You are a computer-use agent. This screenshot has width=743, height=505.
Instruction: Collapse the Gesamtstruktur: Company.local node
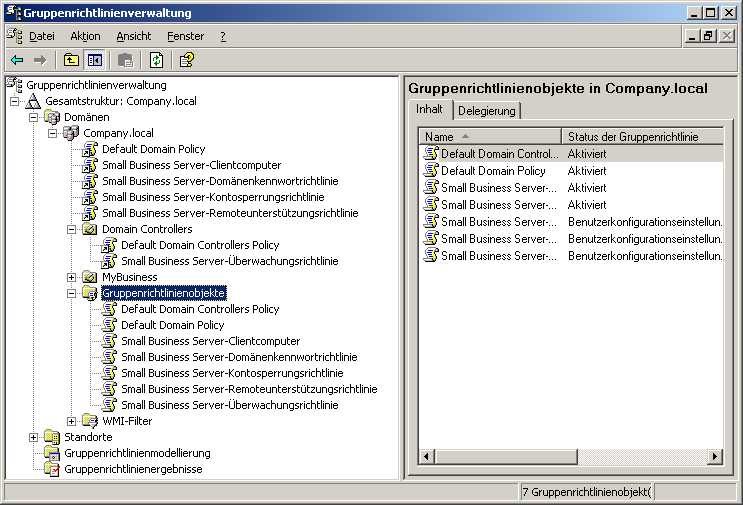(15, 101)
